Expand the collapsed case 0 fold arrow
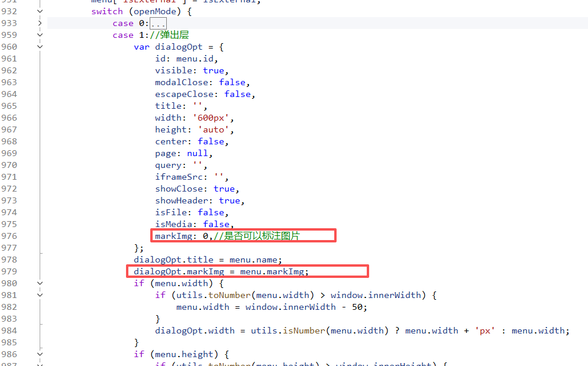This screenshot has width=588, height=366. pyautogui.click(x=40, y=23)
